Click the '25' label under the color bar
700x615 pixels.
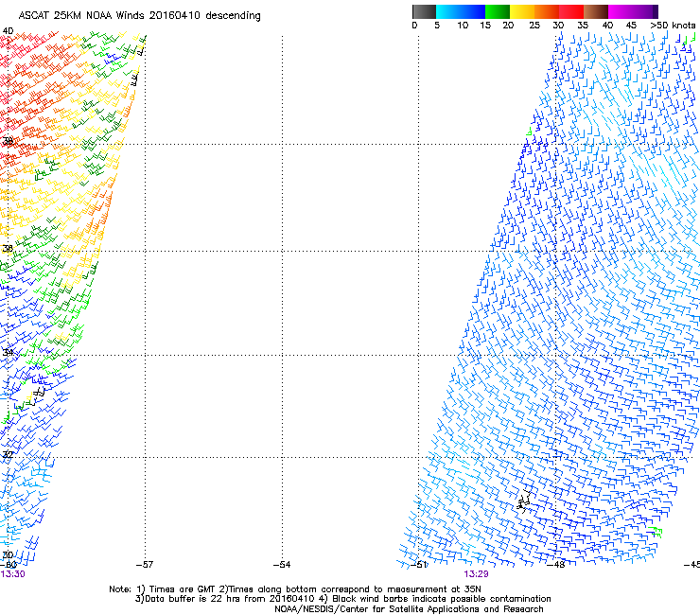pos(534,26)
